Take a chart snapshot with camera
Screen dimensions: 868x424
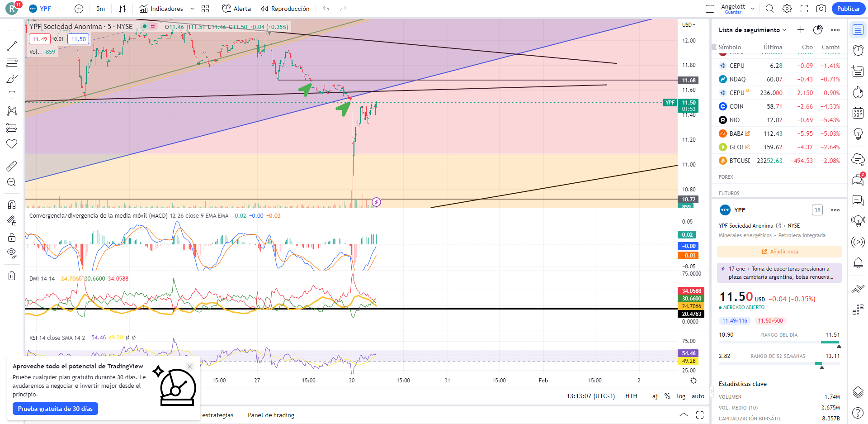point(821,9)
